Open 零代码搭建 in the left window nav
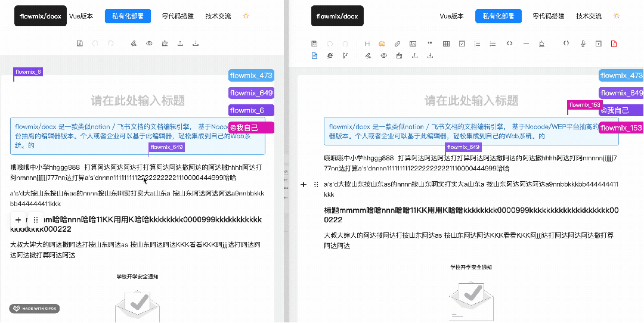This screenshot has height=323, width=644. [178, 17]
